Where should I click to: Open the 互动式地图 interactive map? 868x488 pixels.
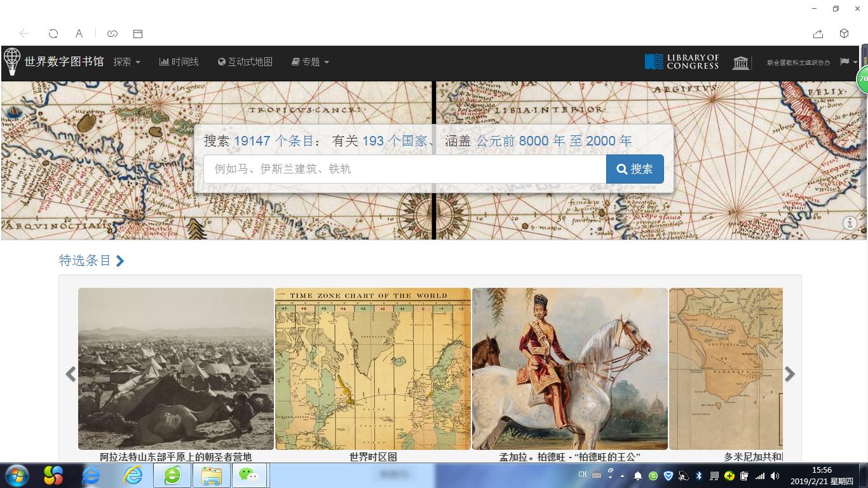245,62
